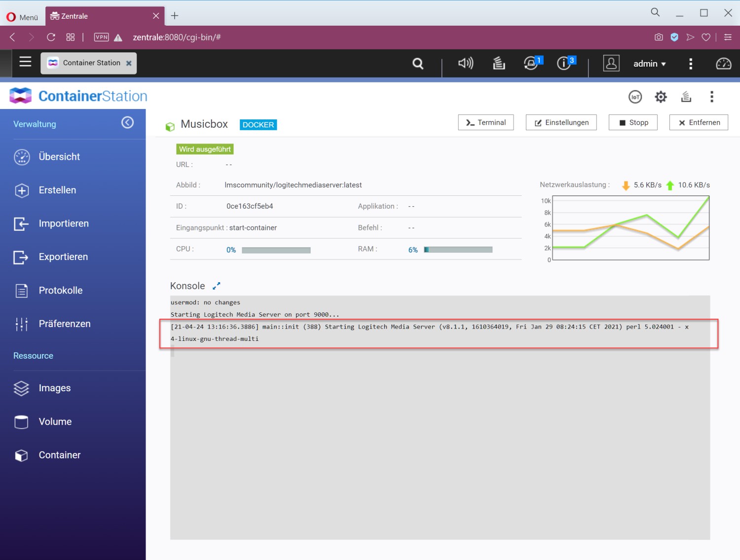Open the volume control speaker icon
Viewport: 740px width, 560px height.
pyautogui.click(x=466, y=63)
